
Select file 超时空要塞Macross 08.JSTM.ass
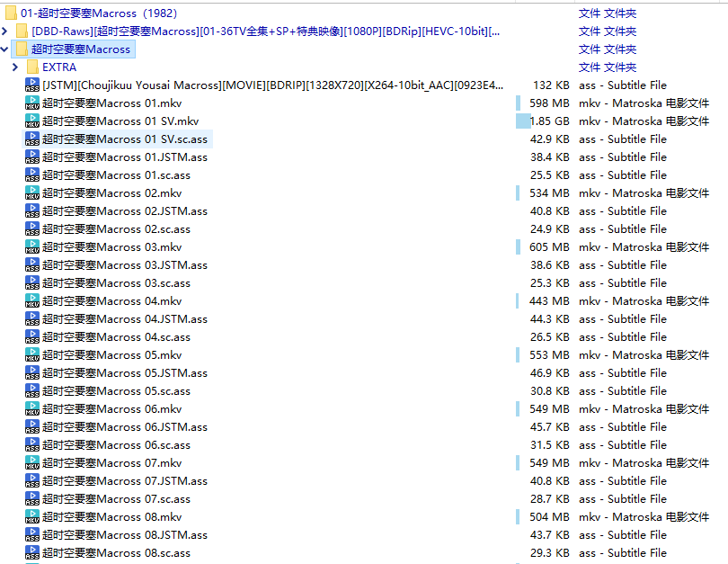point(125,535)
